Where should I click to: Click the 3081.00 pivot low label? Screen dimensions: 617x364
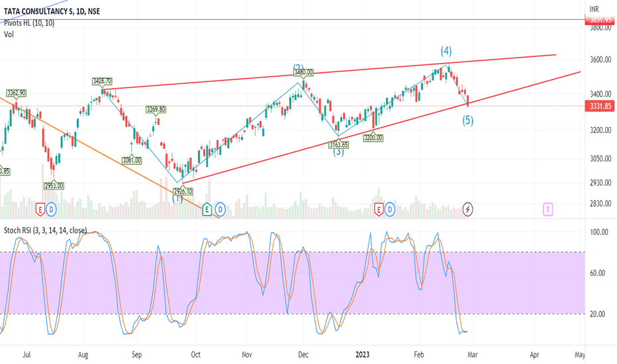pyautogui.click(x=132, y=160)
